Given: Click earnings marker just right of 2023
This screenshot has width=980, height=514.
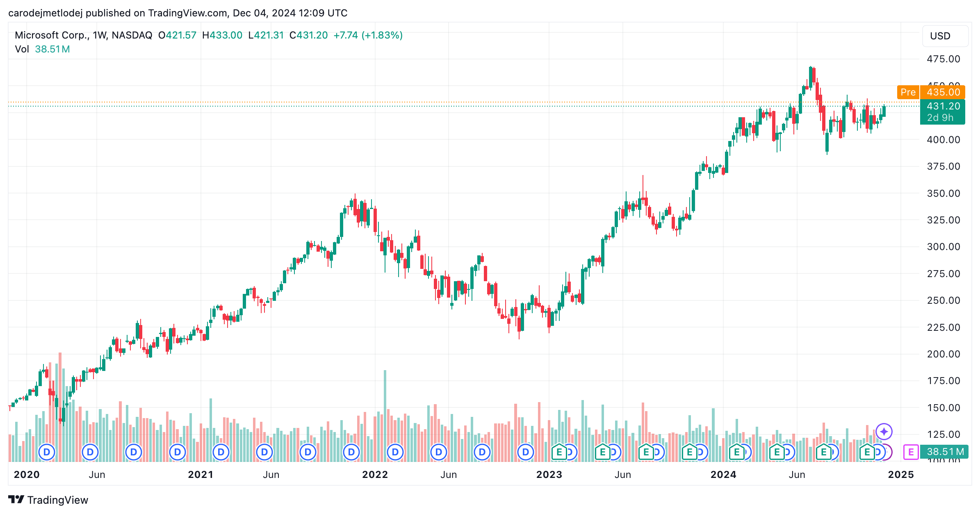Looking at the screenshot, I should [x=559, y=452].
